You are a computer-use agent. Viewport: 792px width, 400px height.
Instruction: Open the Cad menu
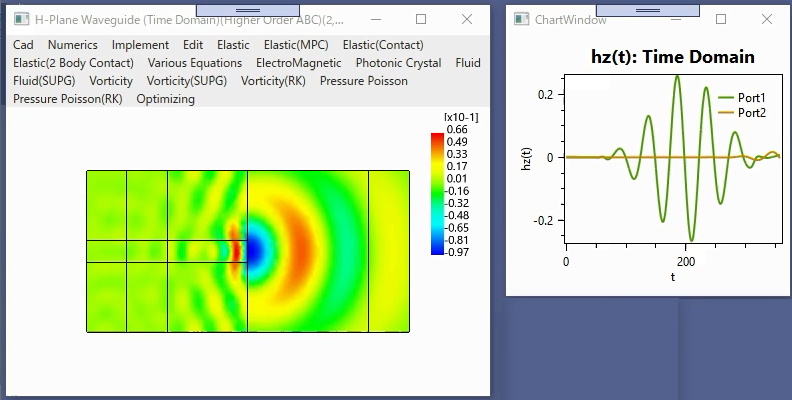[23, 45]
